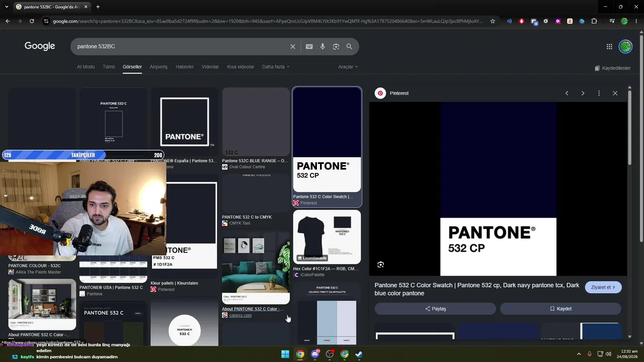Open the media controls icon in toolbar
The width and height of the screenshot is (644, 362).
612,21
